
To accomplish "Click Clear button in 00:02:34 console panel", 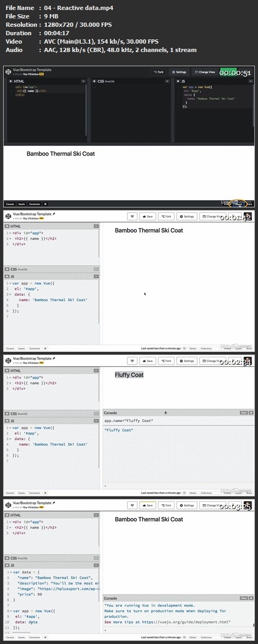I will click(x=243, y=413).
